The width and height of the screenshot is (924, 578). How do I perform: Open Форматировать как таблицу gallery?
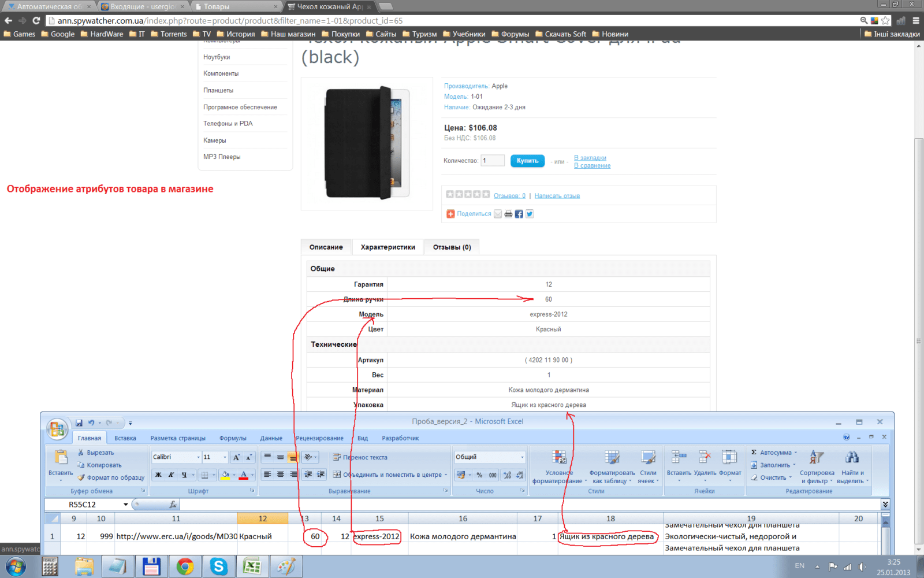click(612, 467)
